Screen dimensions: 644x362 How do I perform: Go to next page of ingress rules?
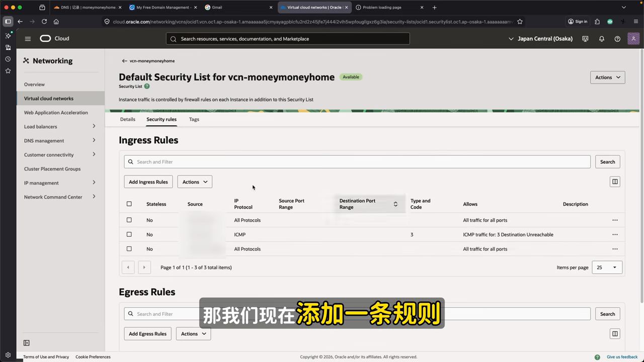[x=144, y=267]
